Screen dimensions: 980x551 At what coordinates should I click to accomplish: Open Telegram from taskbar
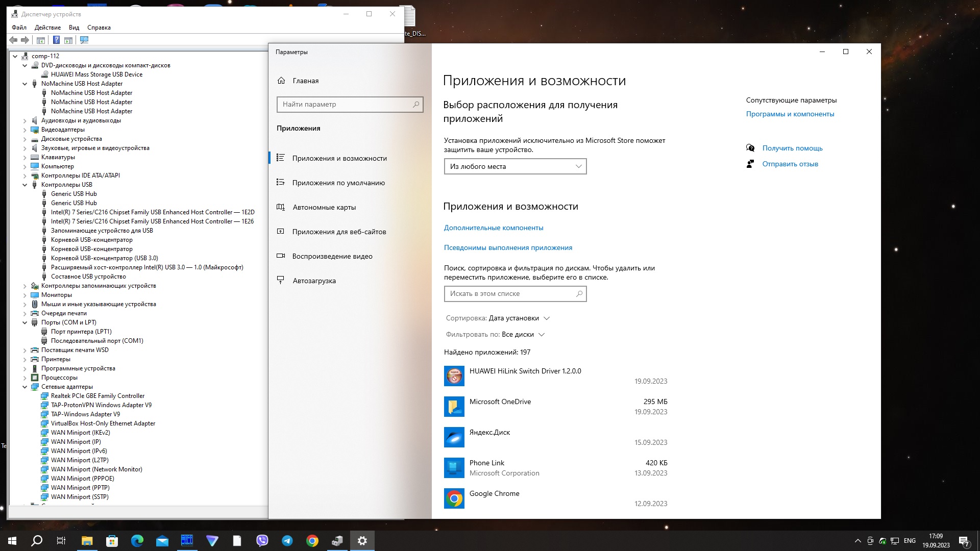(287, 541)
